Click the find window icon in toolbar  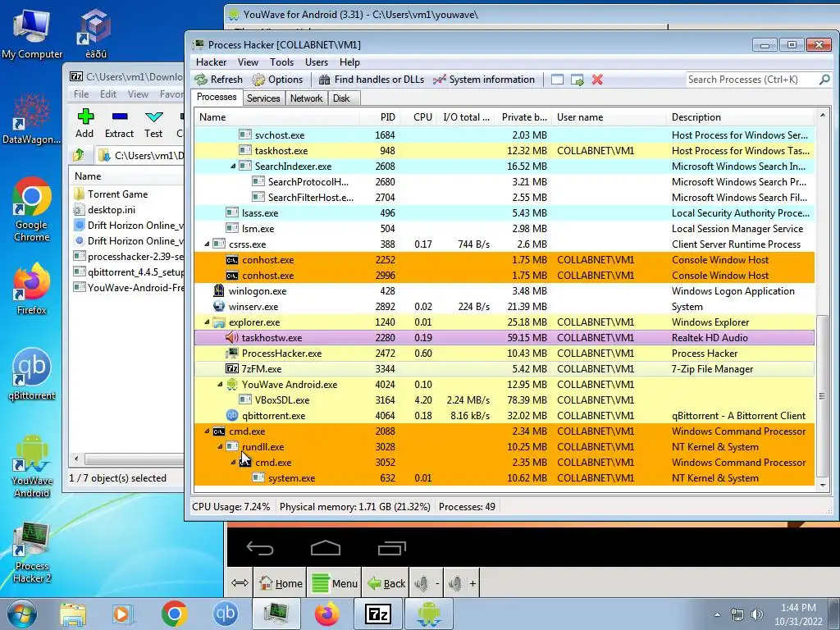557,80
